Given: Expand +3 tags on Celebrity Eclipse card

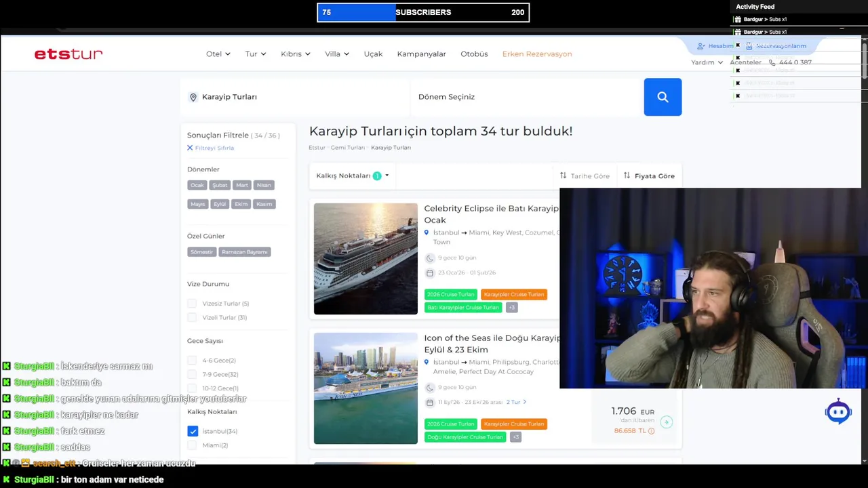Looking at the screenshot, I should [511, 308].
